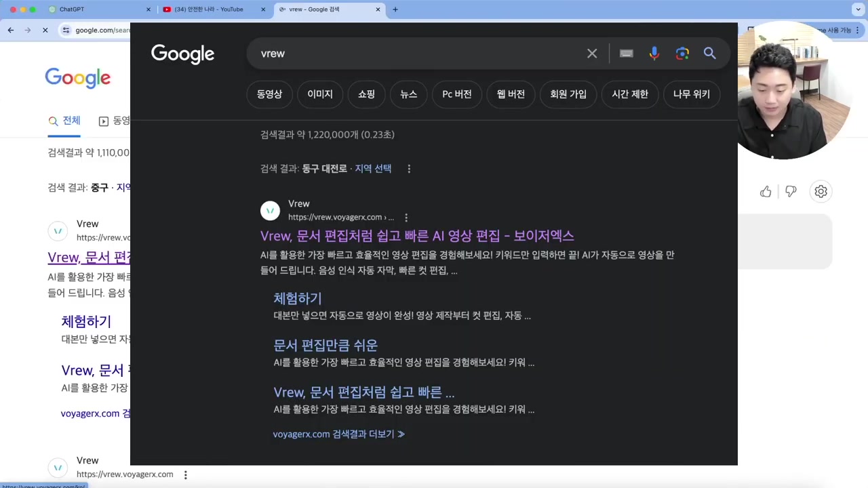Open a new tab with plus button

(395, 9)
